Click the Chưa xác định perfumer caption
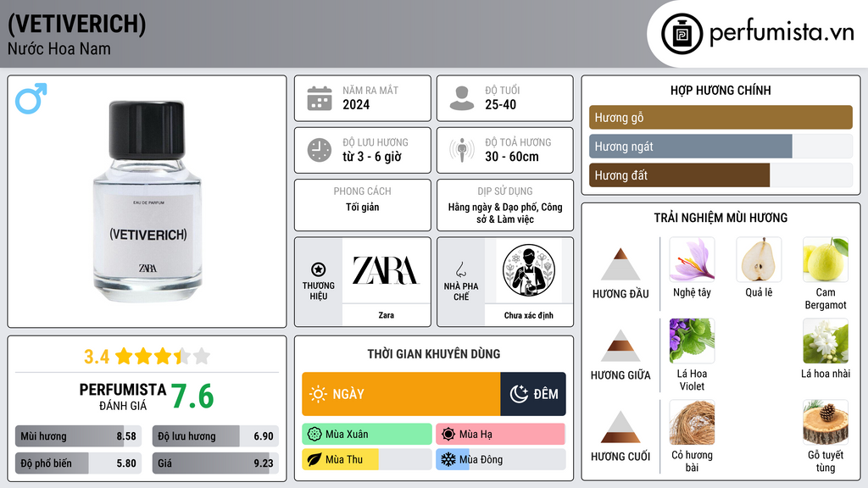Viewport: 868px width, 488px height. [529, 315]
